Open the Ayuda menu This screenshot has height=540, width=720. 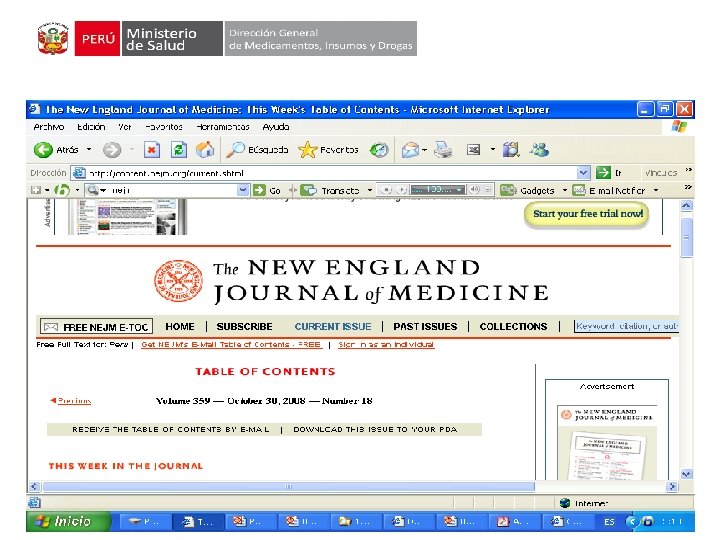[x=276, y=127]
